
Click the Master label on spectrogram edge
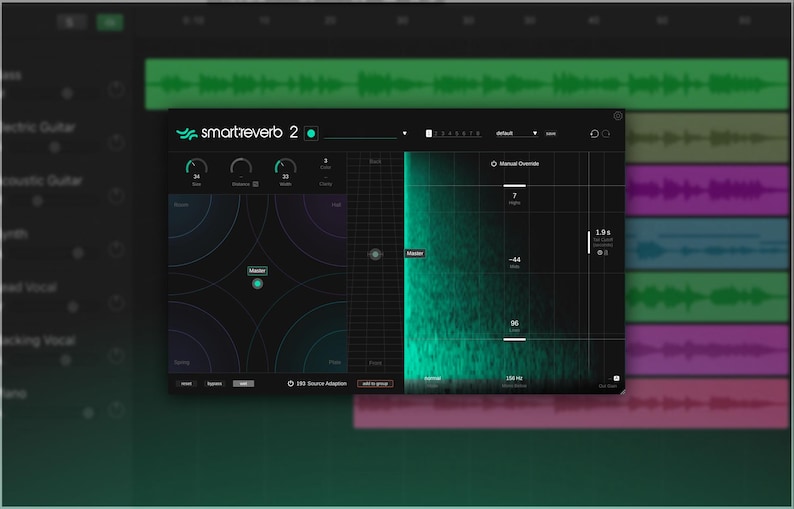click(x=415, y=253)
